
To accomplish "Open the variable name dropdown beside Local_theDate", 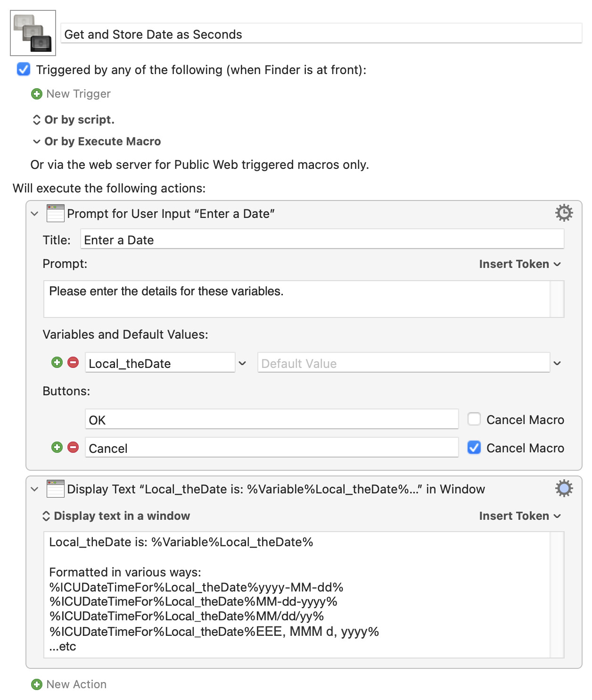I will tap(242, 363).
